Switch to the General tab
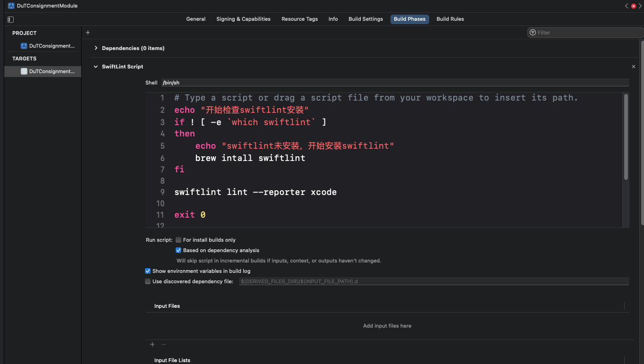Viewport: 644px width, 364px height. (x=196, y=19)
